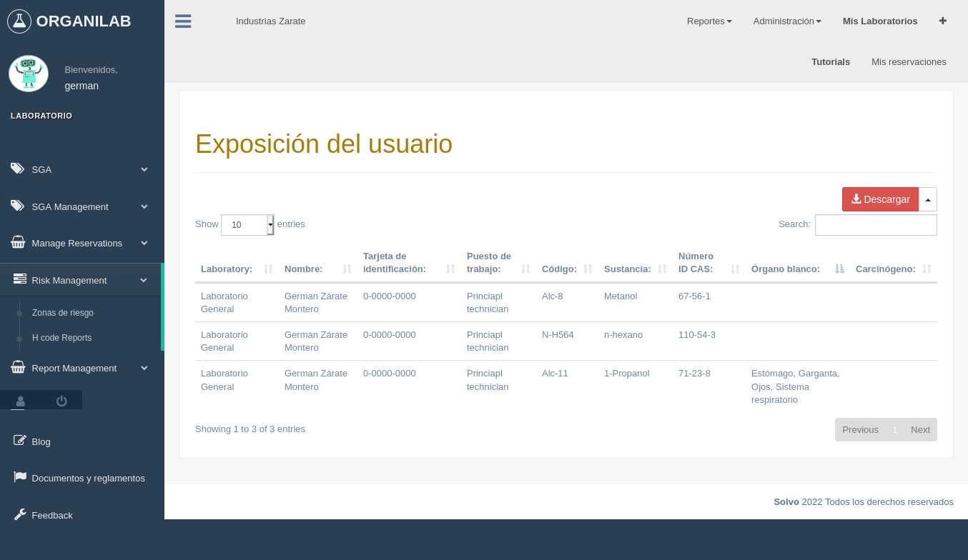Click the user profile icon above Blog
The image size is (968, 560).
pyautogui.click(x=20, y=401)
